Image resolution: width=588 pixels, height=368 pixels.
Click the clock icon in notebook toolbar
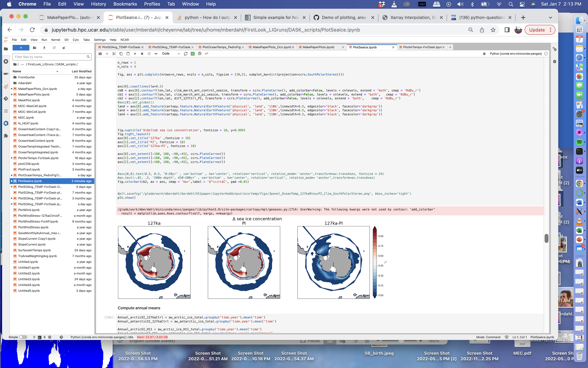(200, 54)
